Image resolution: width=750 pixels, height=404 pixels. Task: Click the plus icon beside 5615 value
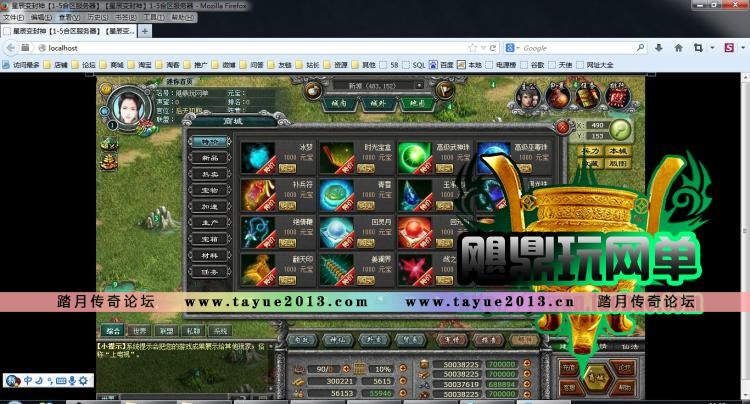(403, 381)
